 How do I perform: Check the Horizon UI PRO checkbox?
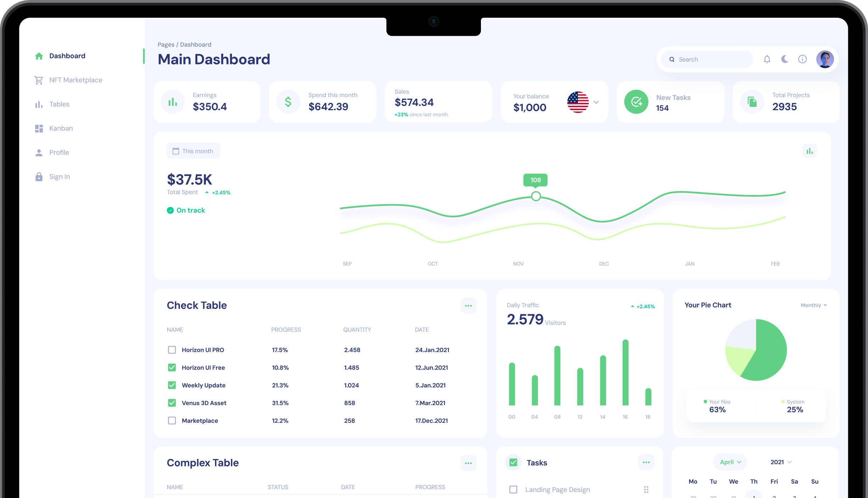coord(172,350)
